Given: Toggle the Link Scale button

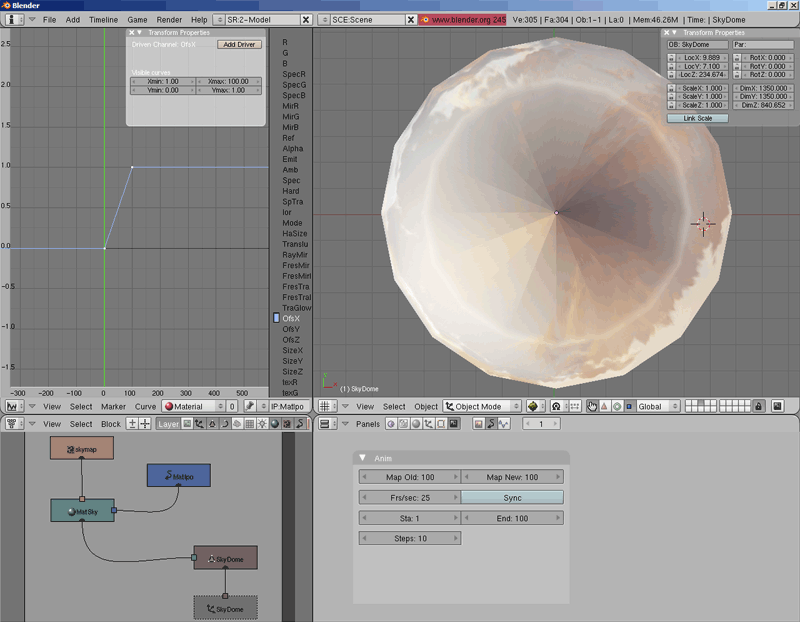Looking at the screenshot, I should (697, 118).
